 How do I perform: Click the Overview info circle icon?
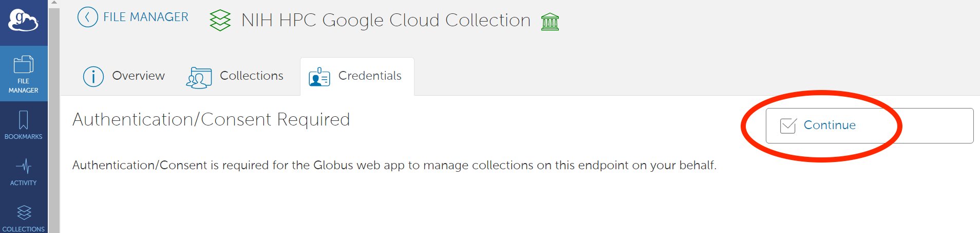click(93, 77)
